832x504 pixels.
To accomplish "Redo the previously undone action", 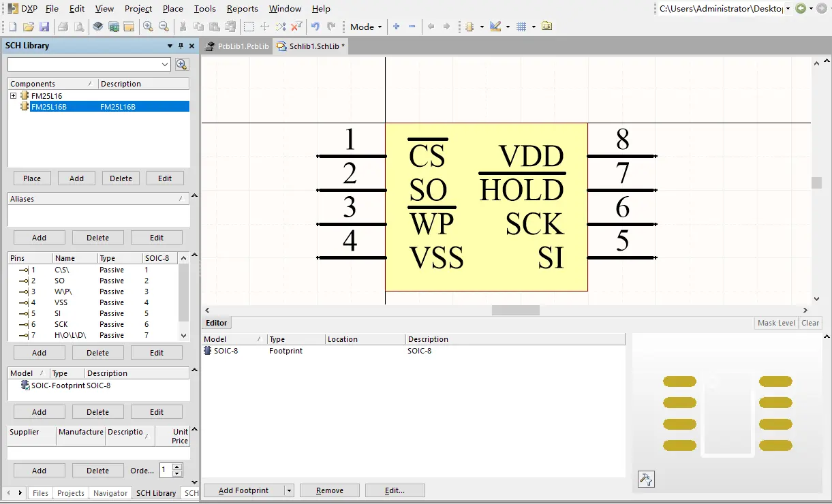I will pyautogui.click(x=331, y=27).
